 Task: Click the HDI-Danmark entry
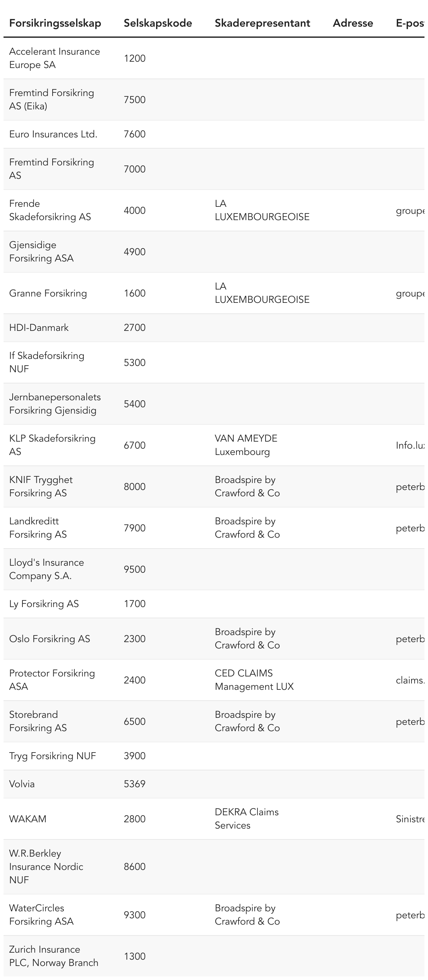coord(39,328)
